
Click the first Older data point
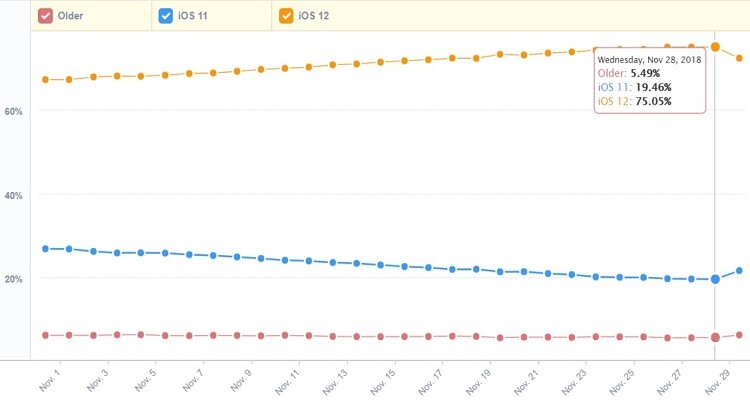coord(45,336)
